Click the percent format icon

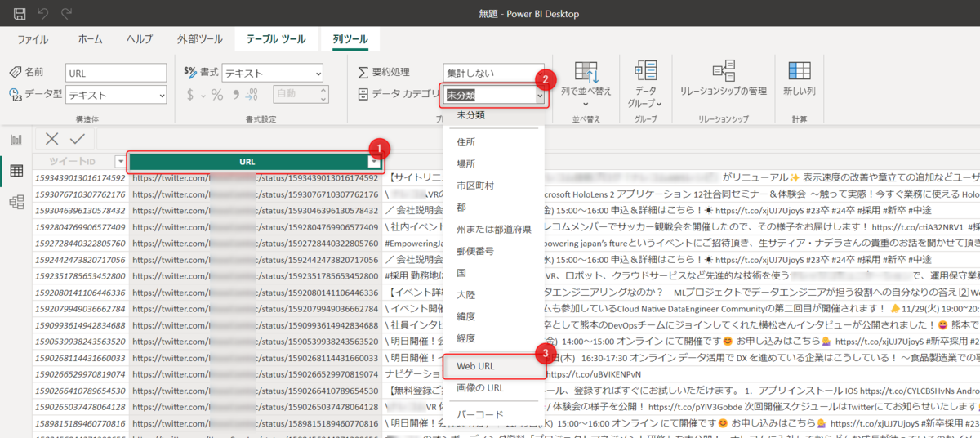tap(217, 95)
